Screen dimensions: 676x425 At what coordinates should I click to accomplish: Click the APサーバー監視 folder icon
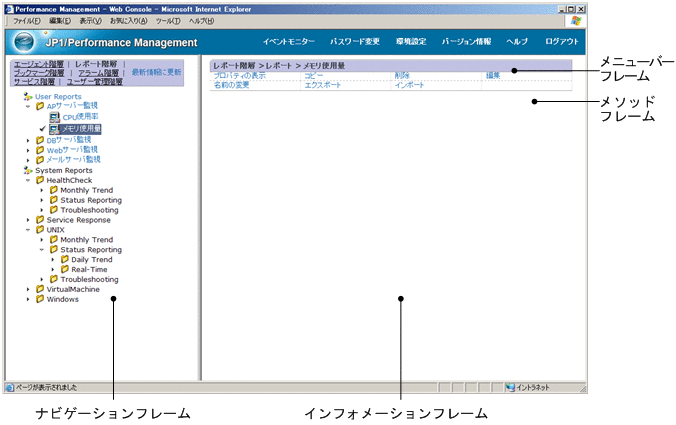[x=40, y=106]
